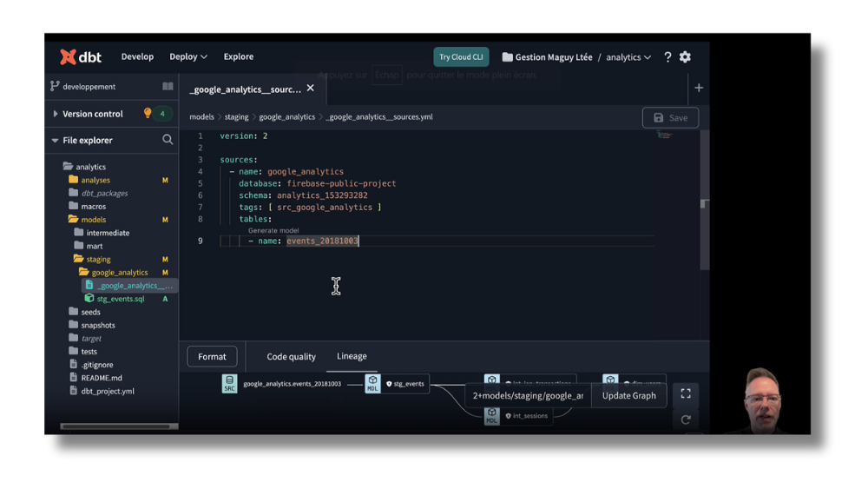The image size is (868, 489).
Task: Open settings gear icon
Action: pyautogui.click(x=686, y=57)
